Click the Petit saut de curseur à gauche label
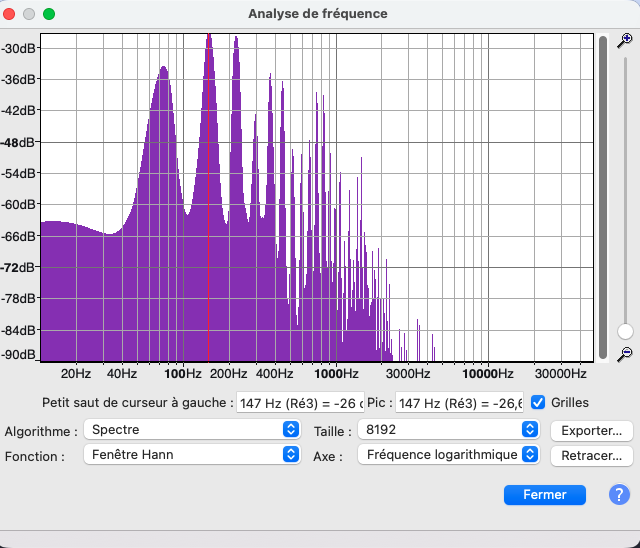The width and height of the screenshot is (640, 548). point(138,403)
